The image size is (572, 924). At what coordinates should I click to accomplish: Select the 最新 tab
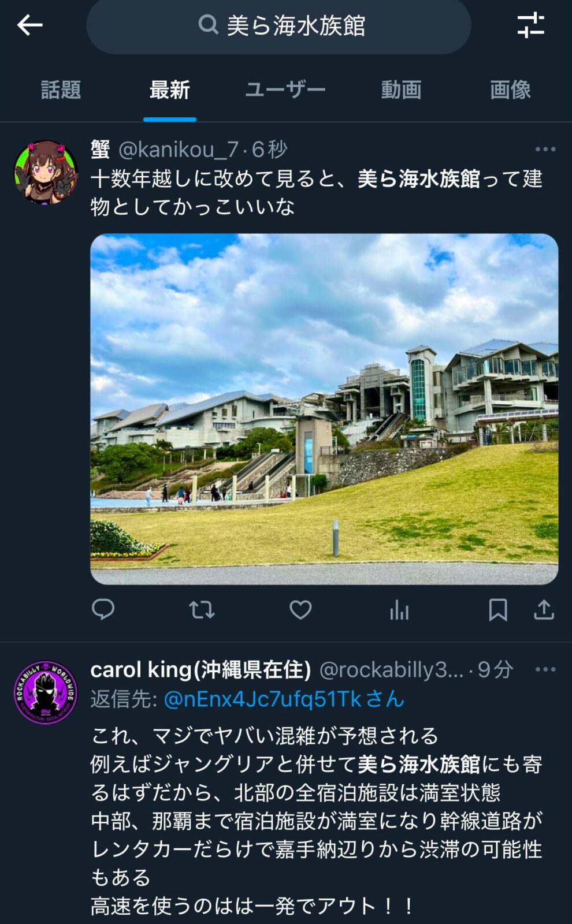point(169,90)
